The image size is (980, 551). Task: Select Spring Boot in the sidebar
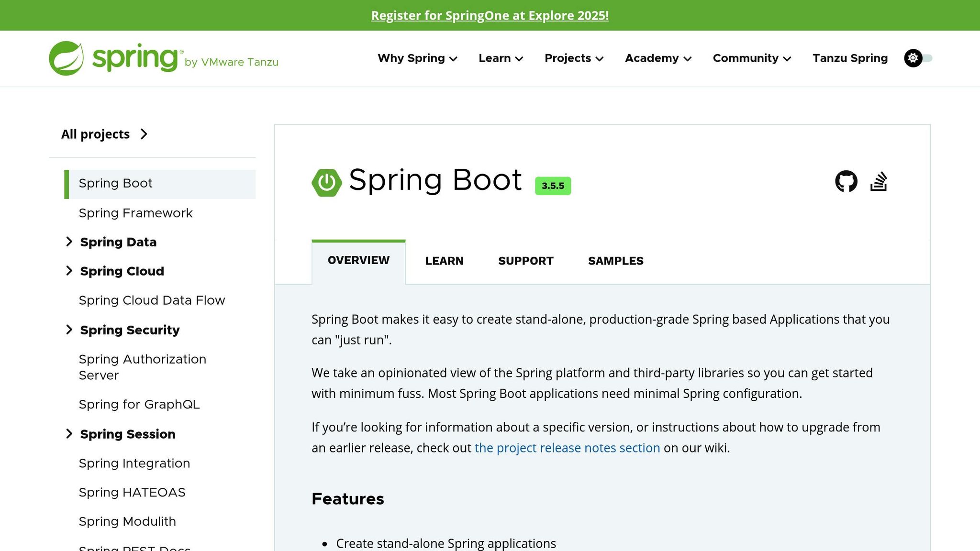(160, 184)
